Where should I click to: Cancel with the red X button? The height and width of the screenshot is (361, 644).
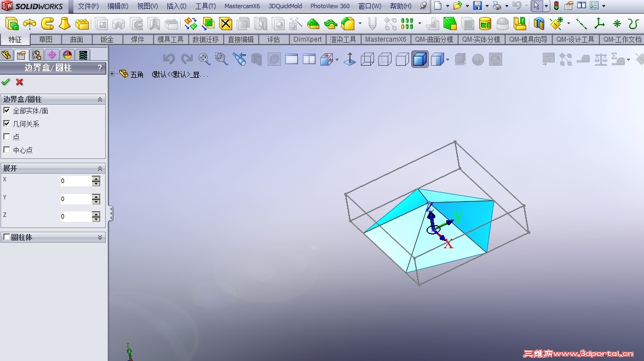pos(19,82)
